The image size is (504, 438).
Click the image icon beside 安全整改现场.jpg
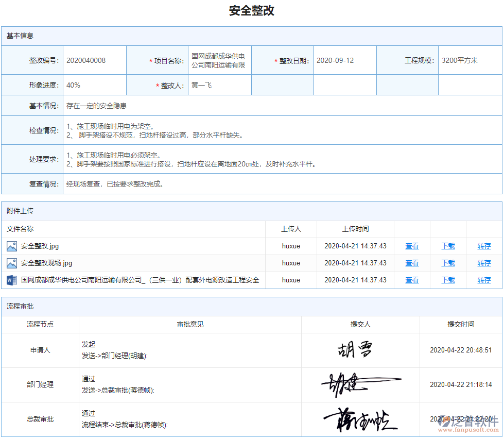[x=12, y=263]
